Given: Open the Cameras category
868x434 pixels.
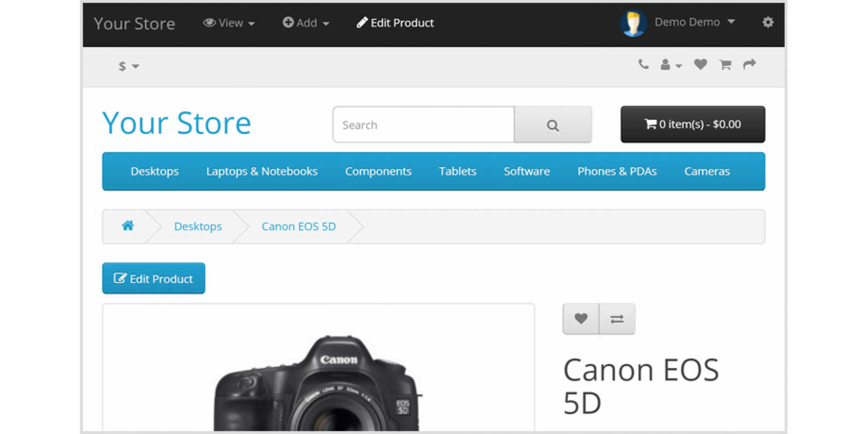Looking at the screenshot, I should pos(707,171).
